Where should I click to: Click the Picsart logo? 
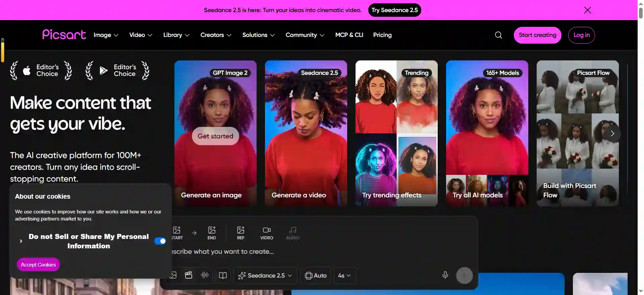tap(64, 35)
